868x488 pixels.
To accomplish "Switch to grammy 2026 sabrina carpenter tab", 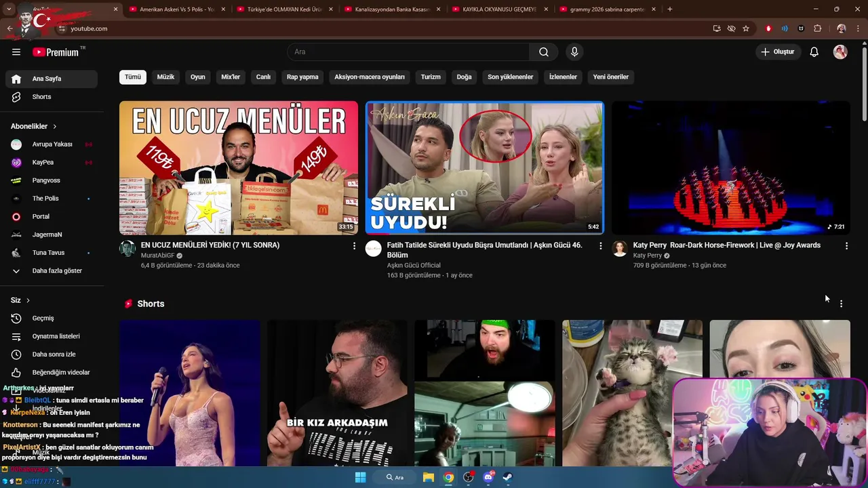I will pos(607,9).
